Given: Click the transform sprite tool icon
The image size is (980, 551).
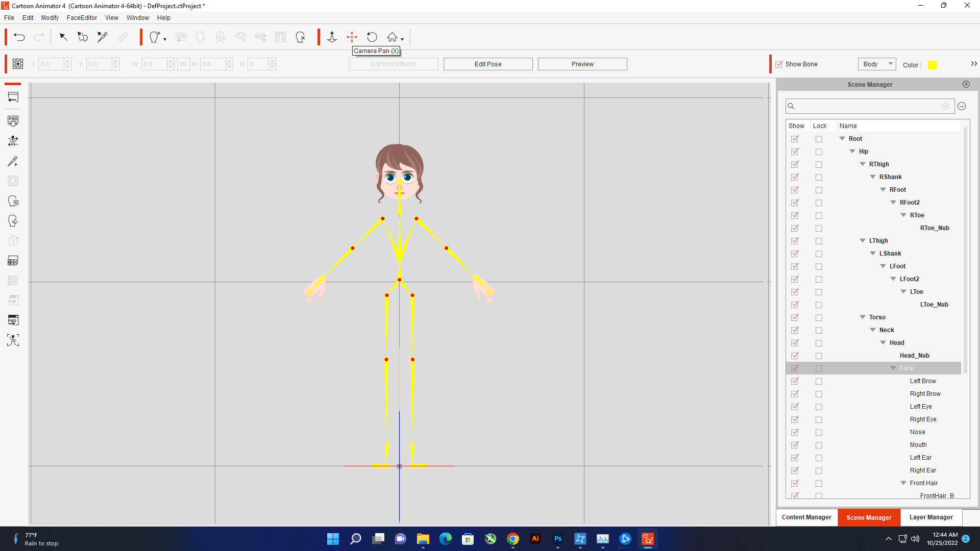Looking at the screenshot, I should [82, 37].
